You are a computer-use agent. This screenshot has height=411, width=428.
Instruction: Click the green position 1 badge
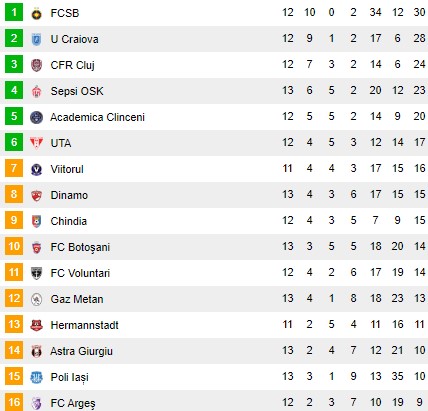(14, 12)
